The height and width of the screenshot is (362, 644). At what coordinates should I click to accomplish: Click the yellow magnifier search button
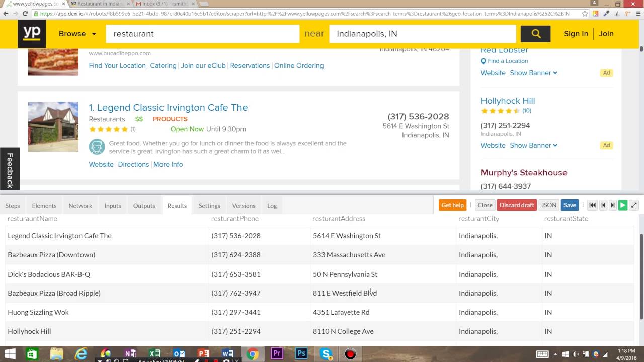tap(535, 34)
